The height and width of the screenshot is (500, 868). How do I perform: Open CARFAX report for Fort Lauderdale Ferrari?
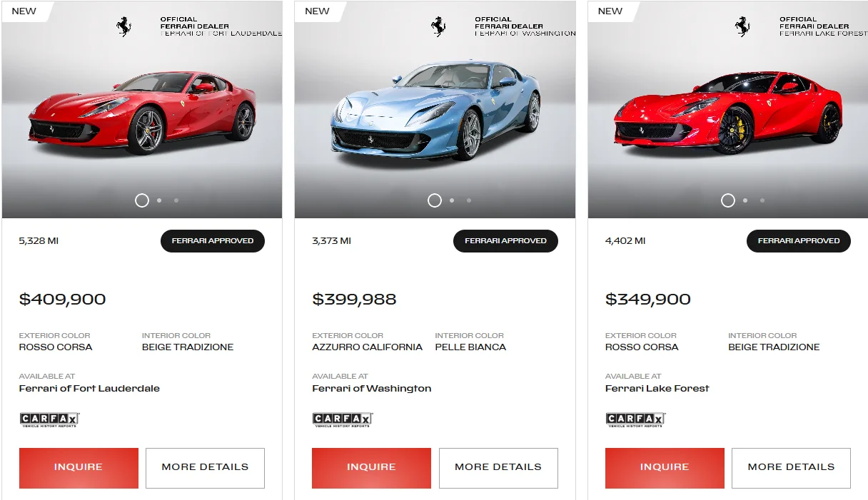(x=50, y=420)
